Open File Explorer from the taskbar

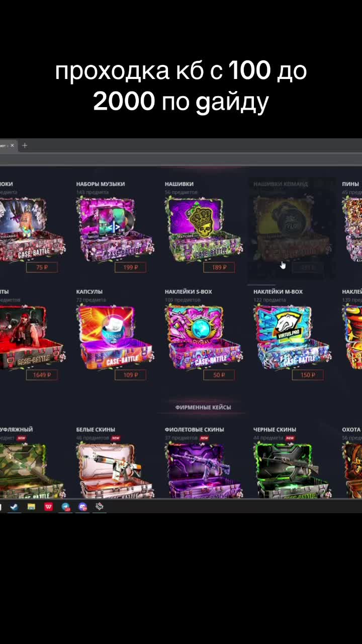click(31, 507)
